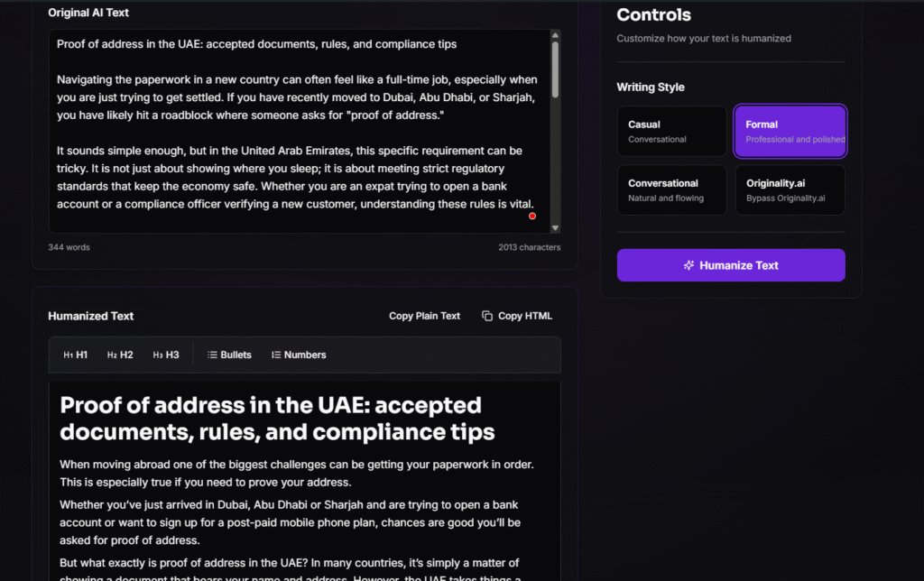The image size is (924, 581).
Task: Copy the humanized output as plain text
Action: click(424, 316)
